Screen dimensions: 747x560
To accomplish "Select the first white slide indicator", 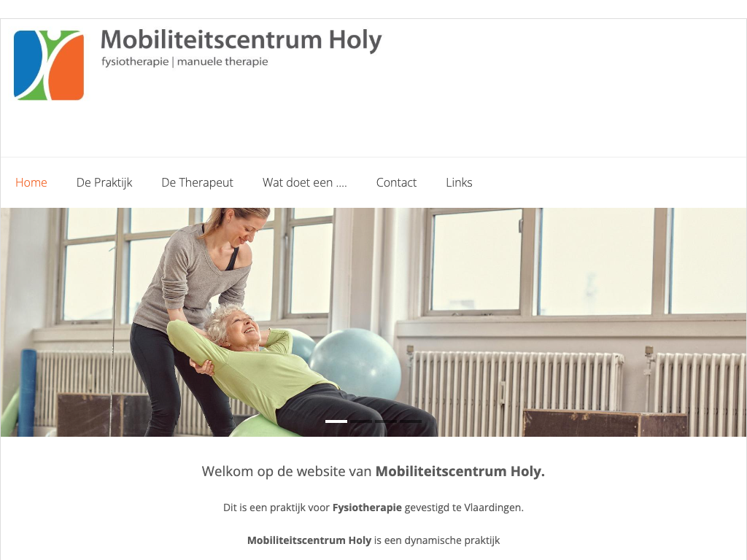I will [x=336, y=421].
